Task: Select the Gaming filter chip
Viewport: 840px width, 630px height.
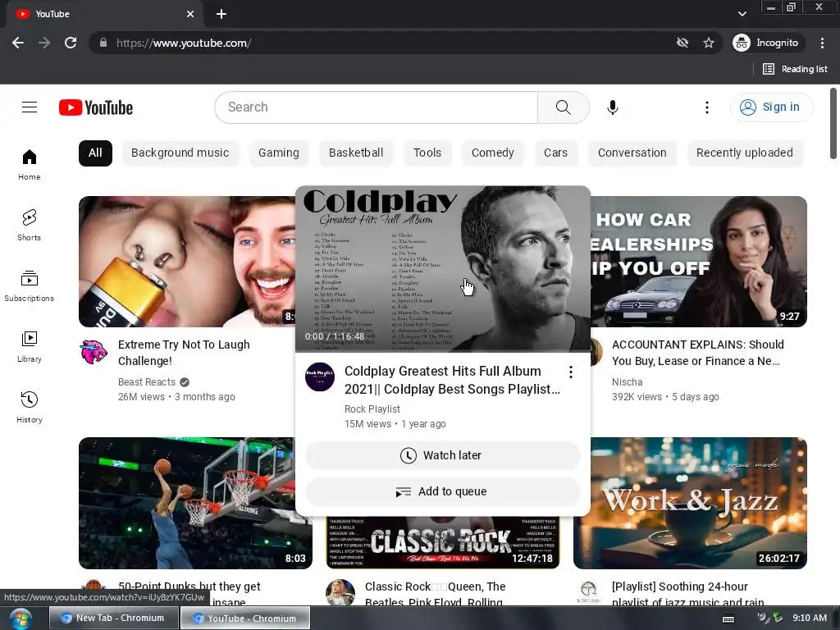Action: [279, 153]
